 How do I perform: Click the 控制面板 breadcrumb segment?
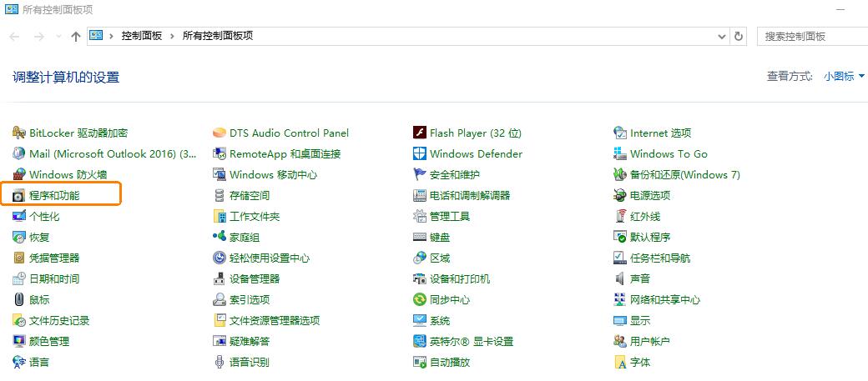coord(142,36)
